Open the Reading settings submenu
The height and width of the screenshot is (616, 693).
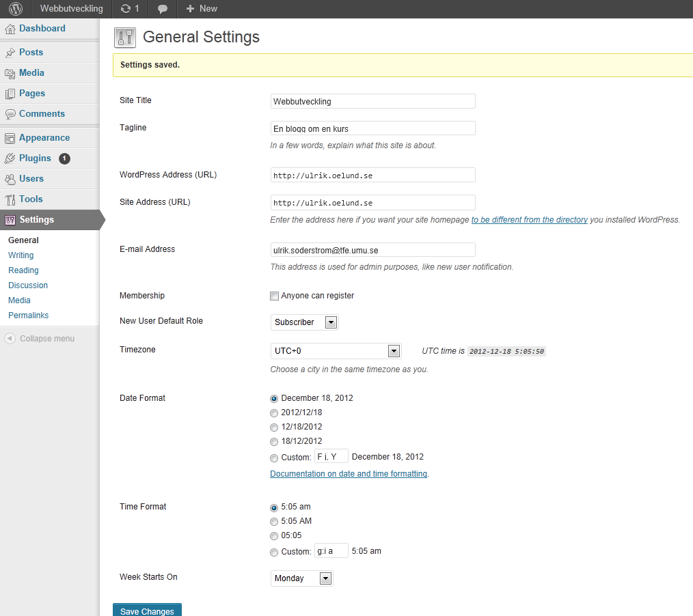23,270
